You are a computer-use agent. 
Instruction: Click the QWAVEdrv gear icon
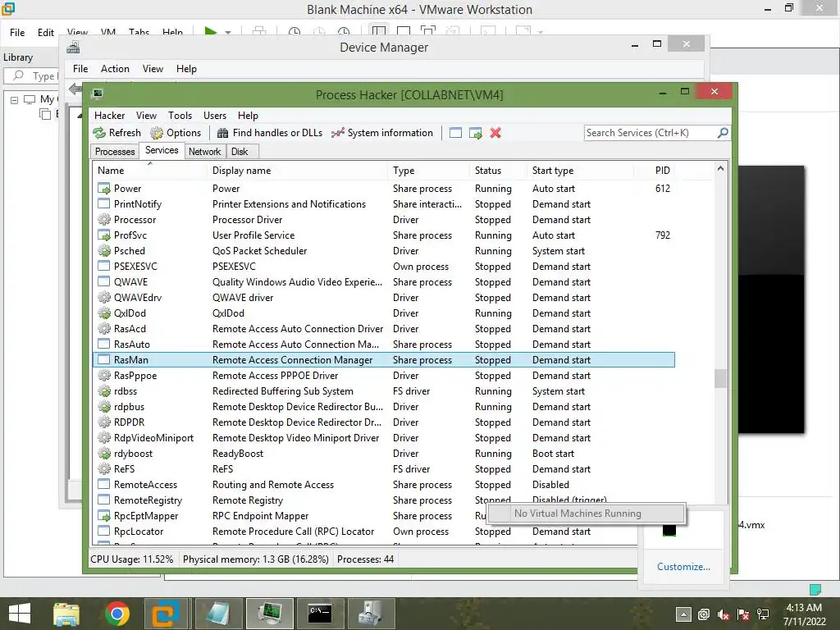tap(104, 297)
